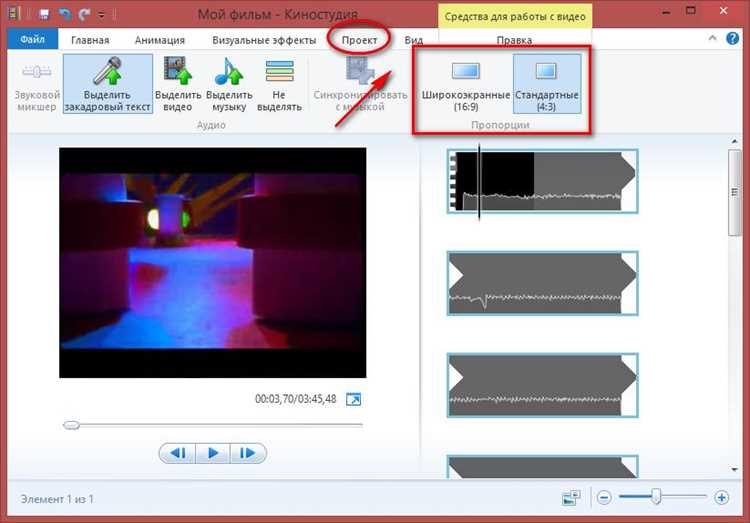Switch to the Анимация ribbon tab
This screenshot has width=750, height=523.
click(x=160, y=40)
